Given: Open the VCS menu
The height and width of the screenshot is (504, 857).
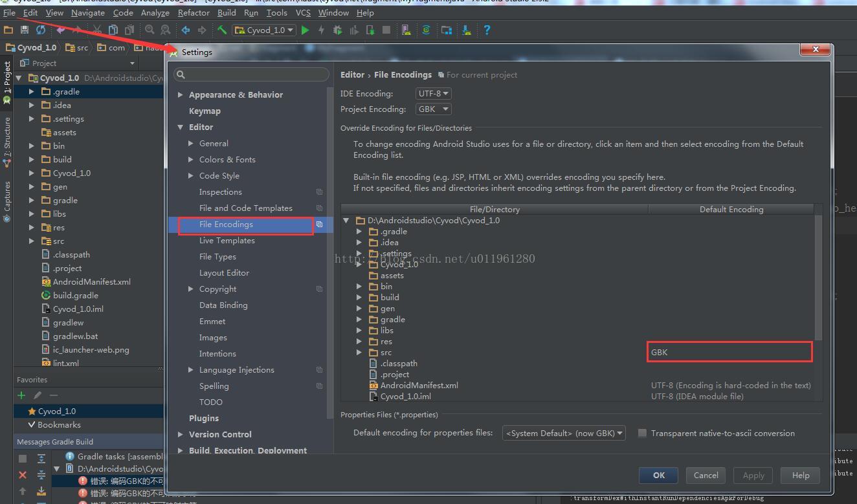Looking at the screenshot, I should [x=303, y=12].
